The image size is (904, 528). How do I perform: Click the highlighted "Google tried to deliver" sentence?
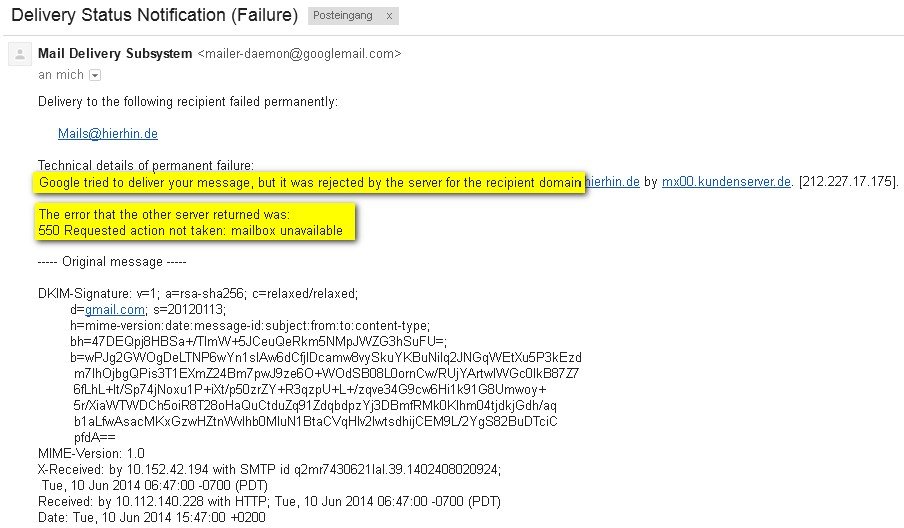(310, 183)
